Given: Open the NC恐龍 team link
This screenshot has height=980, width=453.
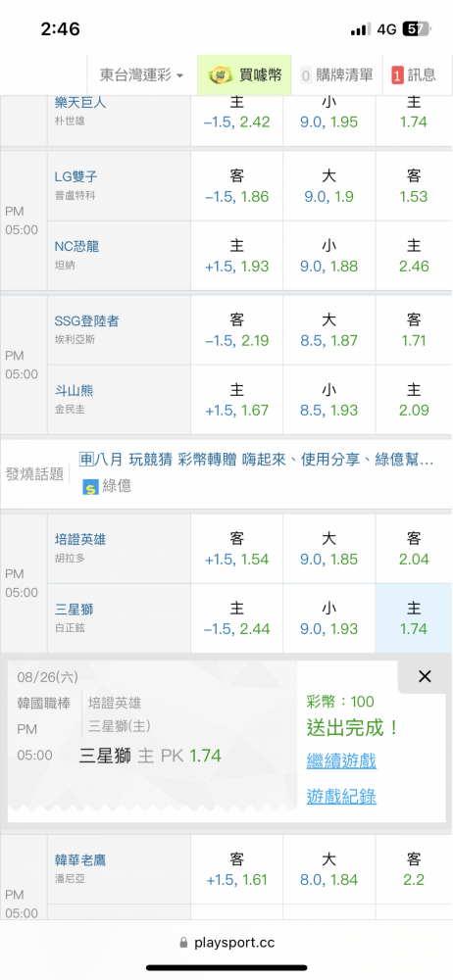Looking at the screenshot, I should 74,246.
